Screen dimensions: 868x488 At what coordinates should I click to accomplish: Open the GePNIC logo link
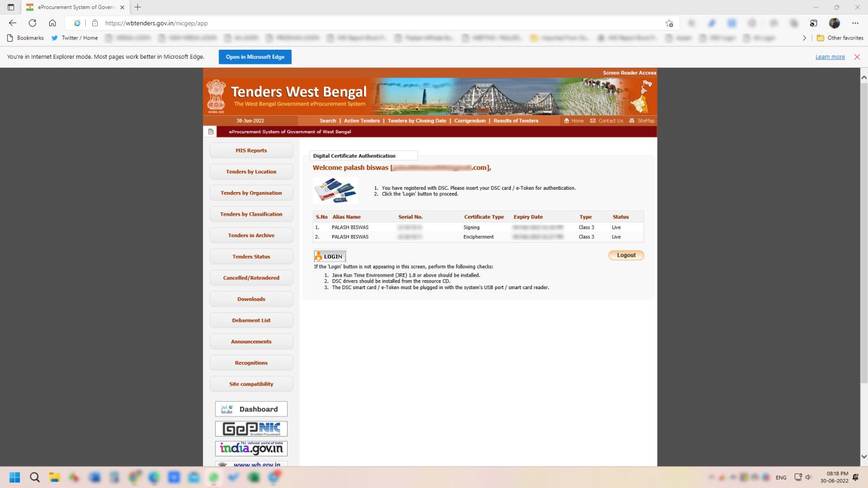(x=251, y=429)
